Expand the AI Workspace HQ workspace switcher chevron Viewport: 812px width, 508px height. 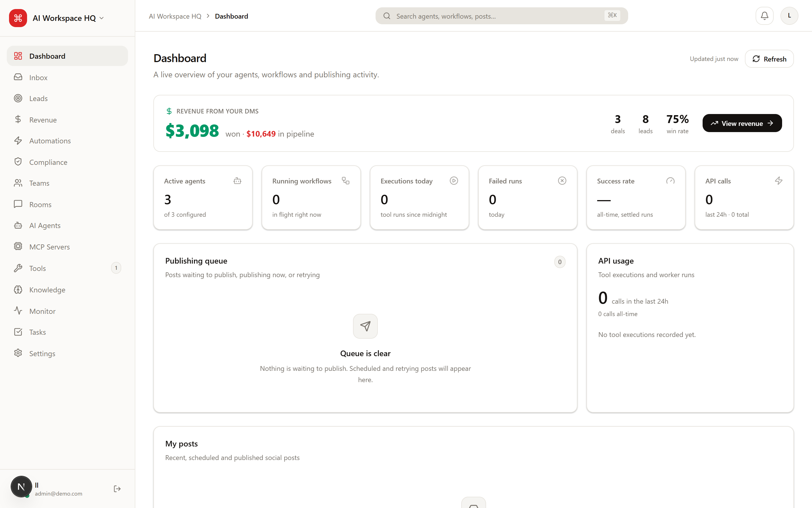[x=102, y=18]
